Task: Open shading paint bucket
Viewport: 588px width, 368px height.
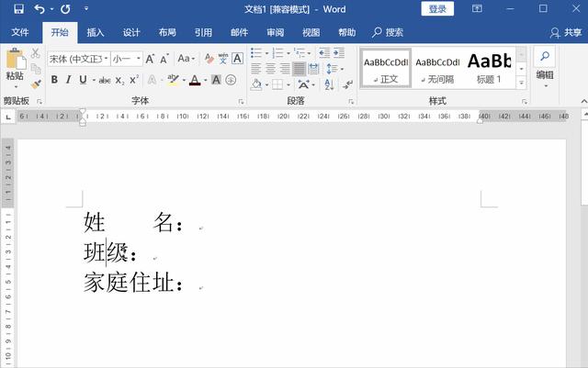Action: tap(256, 84)
